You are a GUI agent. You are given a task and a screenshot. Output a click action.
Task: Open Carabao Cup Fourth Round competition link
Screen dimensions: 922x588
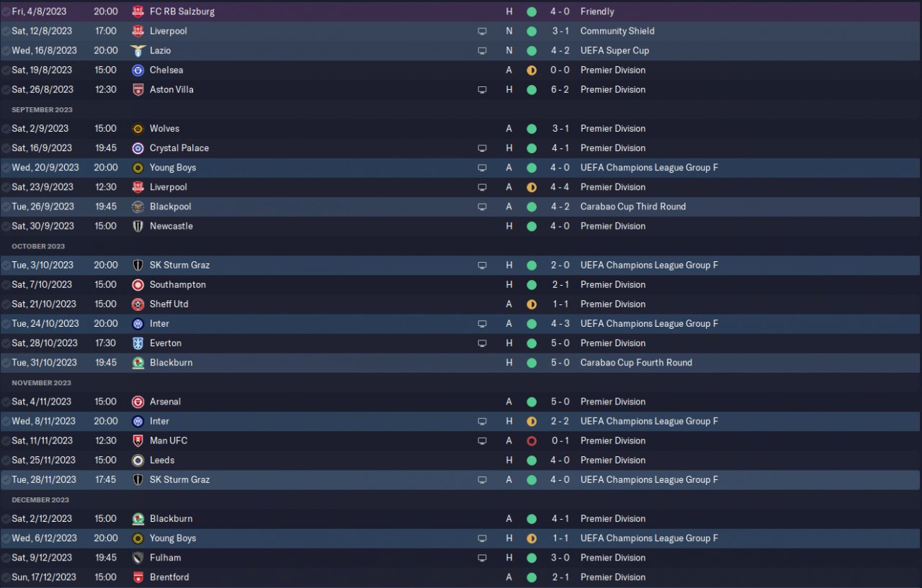pos(636,363)
